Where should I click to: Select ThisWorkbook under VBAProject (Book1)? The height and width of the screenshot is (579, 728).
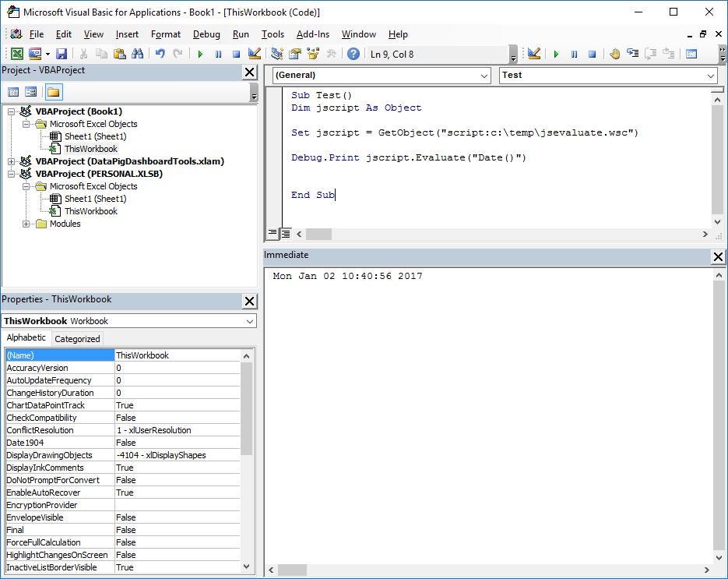pyautogui.click(x=90, y=149)
